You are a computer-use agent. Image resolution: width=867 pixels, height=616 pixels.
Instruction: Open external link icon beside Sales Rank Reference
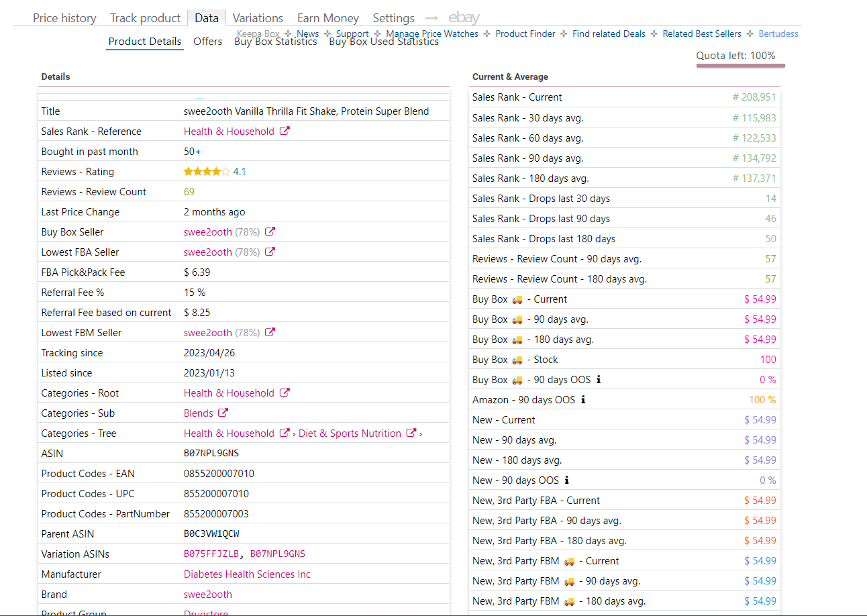(x=285, y=131)
